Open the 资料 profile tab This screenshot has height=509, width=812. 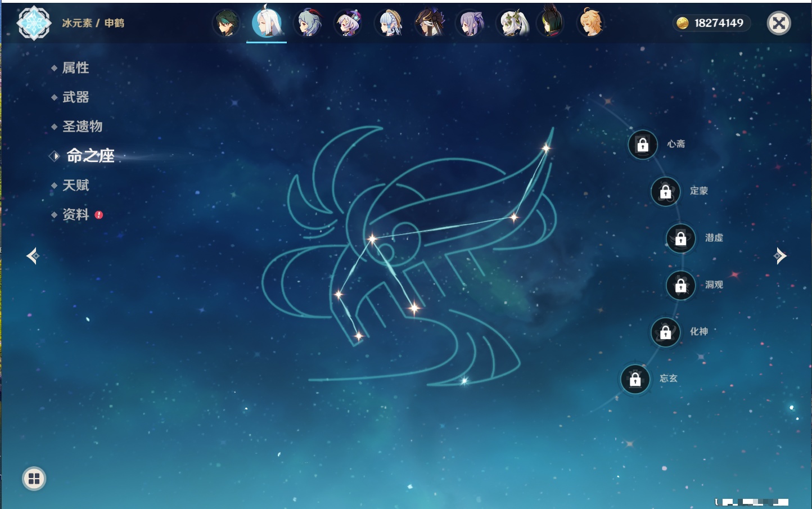coord(75,214)
